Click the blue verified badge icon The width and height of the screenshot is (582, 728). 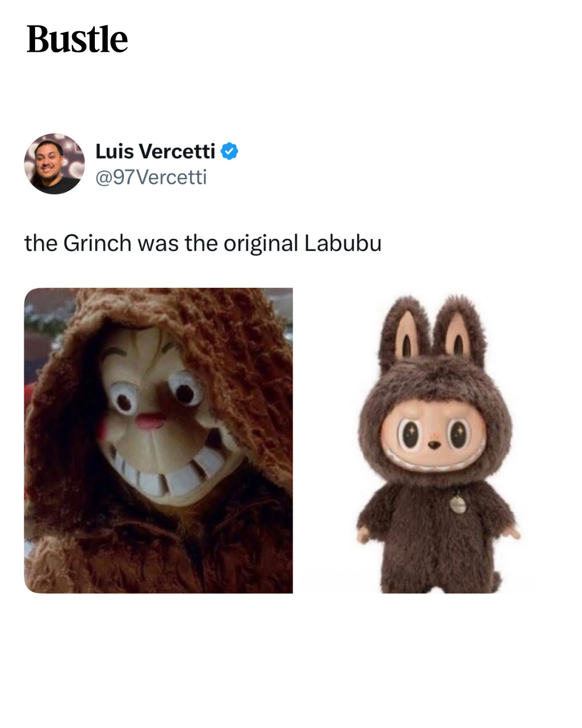click(x=230, y=152)
